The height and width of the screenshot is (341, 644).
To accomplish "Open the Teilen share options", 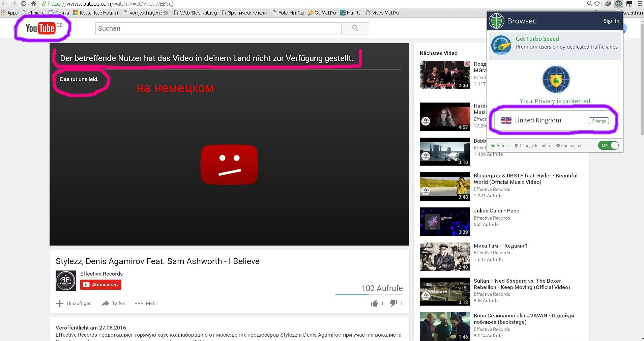I will pyautogui.click(x=114, y=303).
